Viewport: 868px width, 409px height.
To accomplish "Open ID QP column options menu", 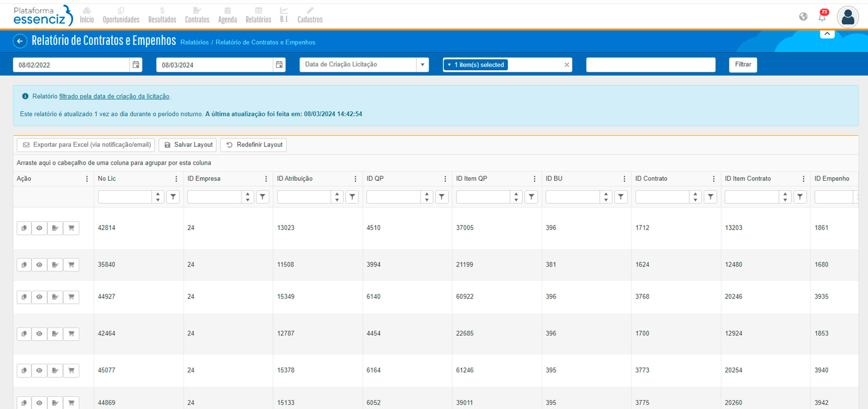I will click(x=445, y=179).
